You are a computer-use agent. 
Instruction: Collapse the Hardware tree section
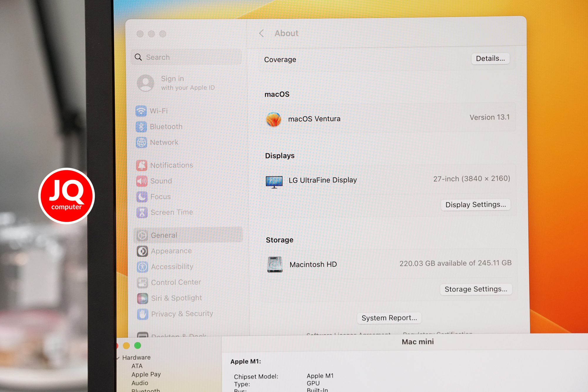118,358
